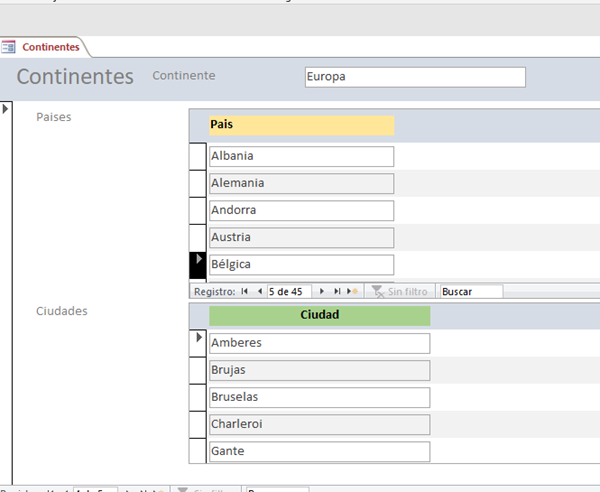Click the Paises label
This screenshot has width=600, height=492.
54,117
